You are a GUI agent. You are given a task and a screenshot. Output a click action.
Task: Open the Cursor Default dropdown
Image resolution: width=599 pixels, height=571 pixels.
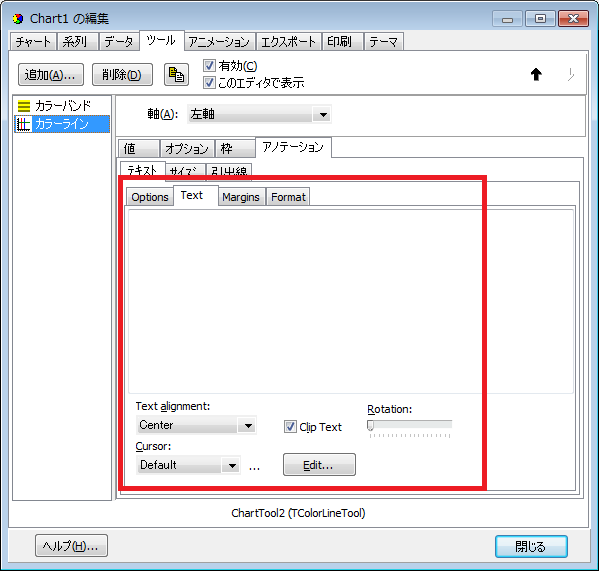[x=188, y=465]
